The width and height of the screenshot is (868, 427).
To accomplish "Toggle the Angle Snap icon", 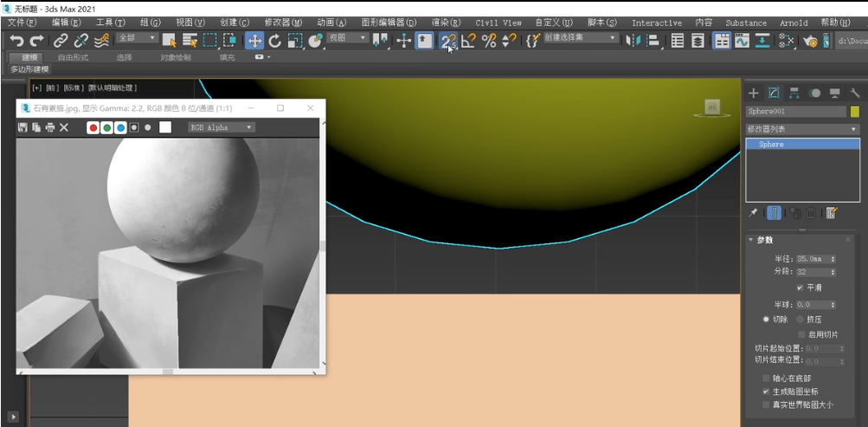I will tap(468, 41).
